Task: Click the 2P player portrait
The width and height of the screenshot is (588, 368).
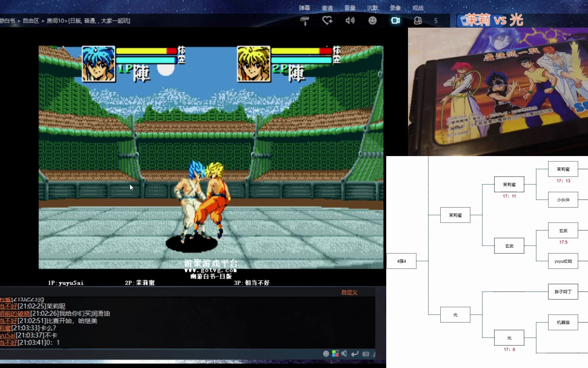Action: 254,64
